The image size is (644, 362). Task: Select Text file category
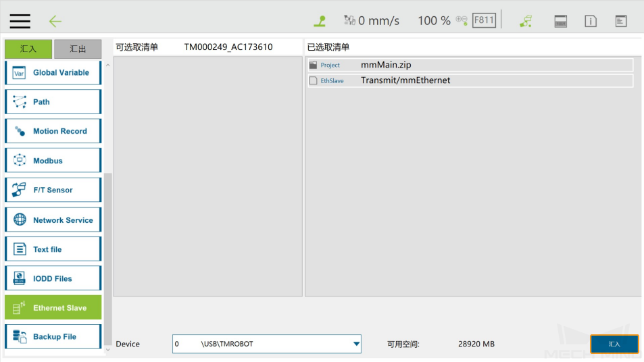coord(53,249)
